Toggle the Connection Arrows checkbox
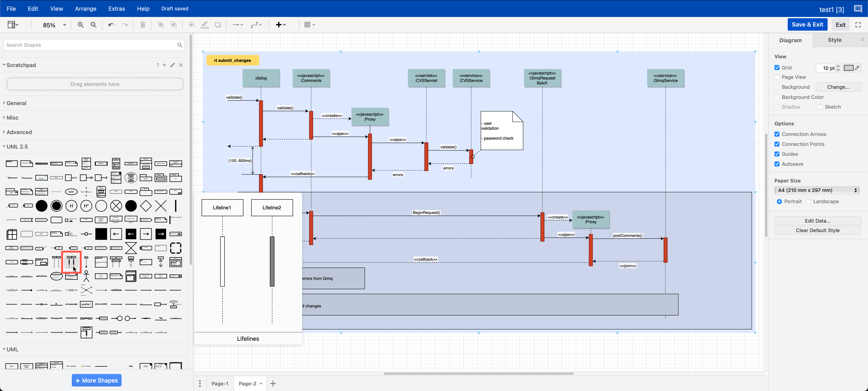 (777, 134)
